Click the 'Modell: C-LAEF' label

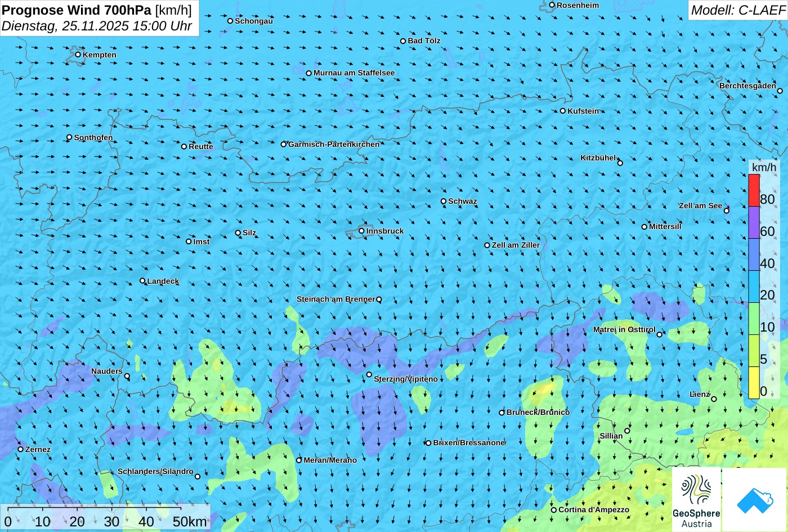(x=738, y=10)
